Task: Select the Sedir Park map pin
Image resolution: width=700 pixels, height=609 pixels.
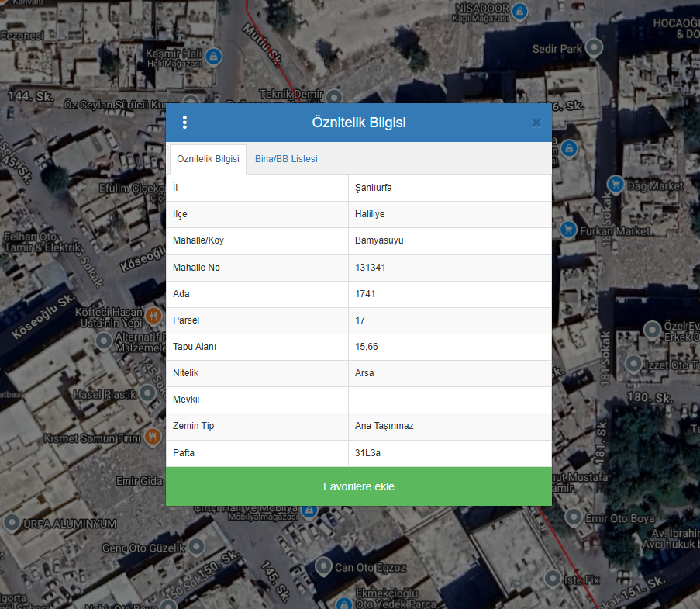Action: coord(594,49)
